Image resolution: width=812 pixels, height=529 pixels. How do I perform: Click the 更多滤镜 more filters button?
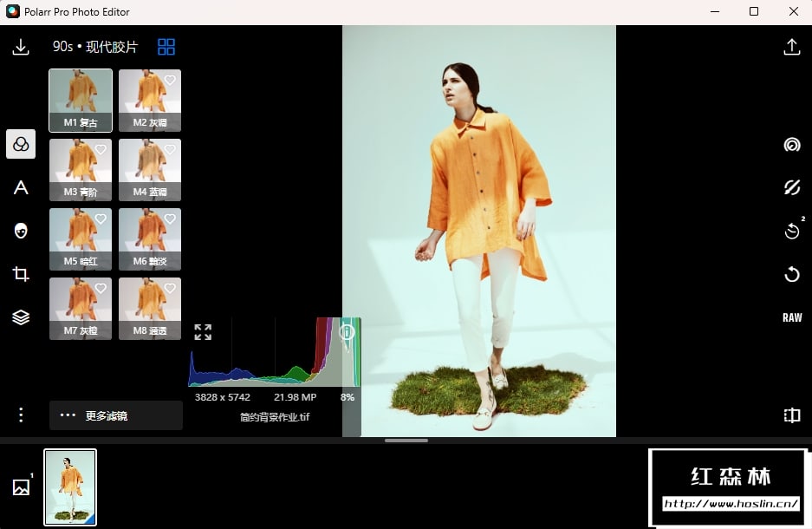[x=116, y=415]
